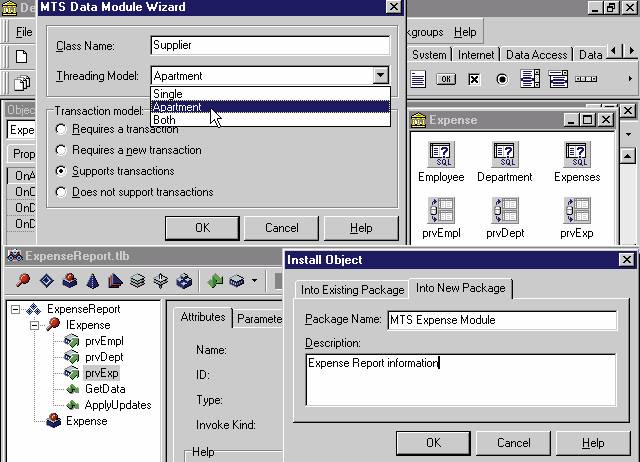Select the Employee query component

pos(441,155)
